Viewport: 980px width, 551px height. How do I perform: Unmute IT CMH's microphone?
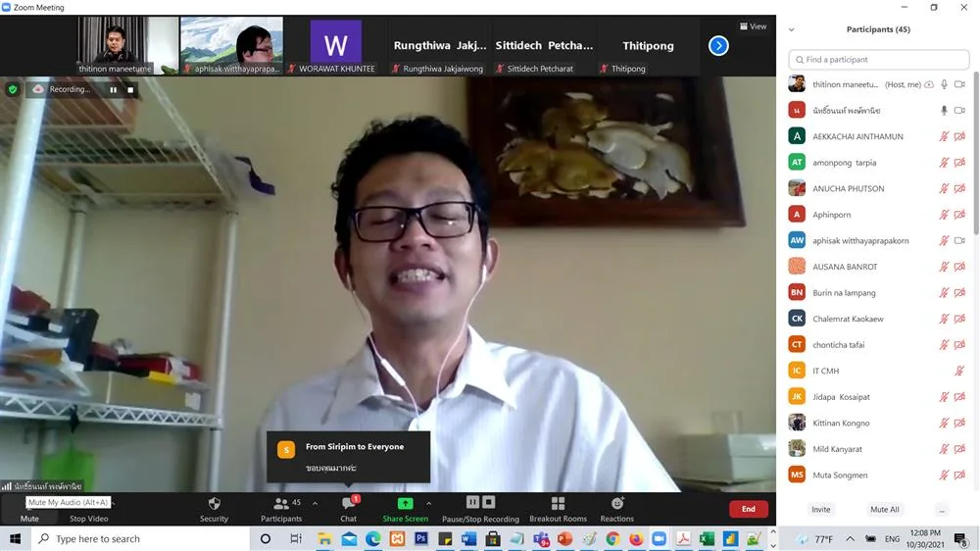[959, 371]
